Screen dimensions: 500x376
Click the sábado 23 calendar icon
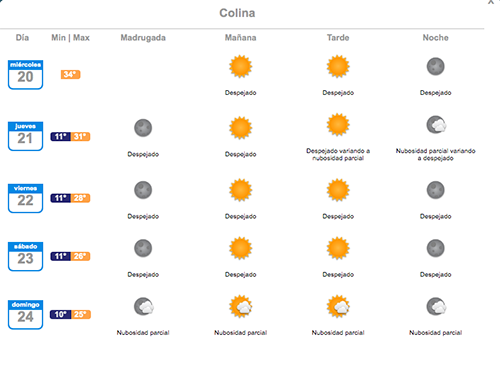[x=25, y=256]
